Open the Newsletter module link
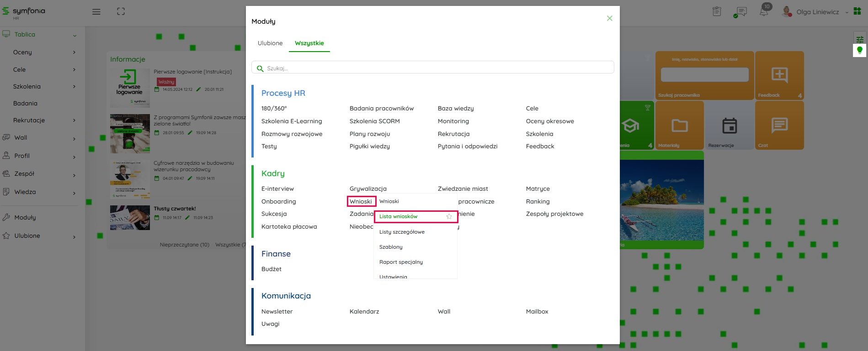 pyautogui.click(x=277, y=311)
